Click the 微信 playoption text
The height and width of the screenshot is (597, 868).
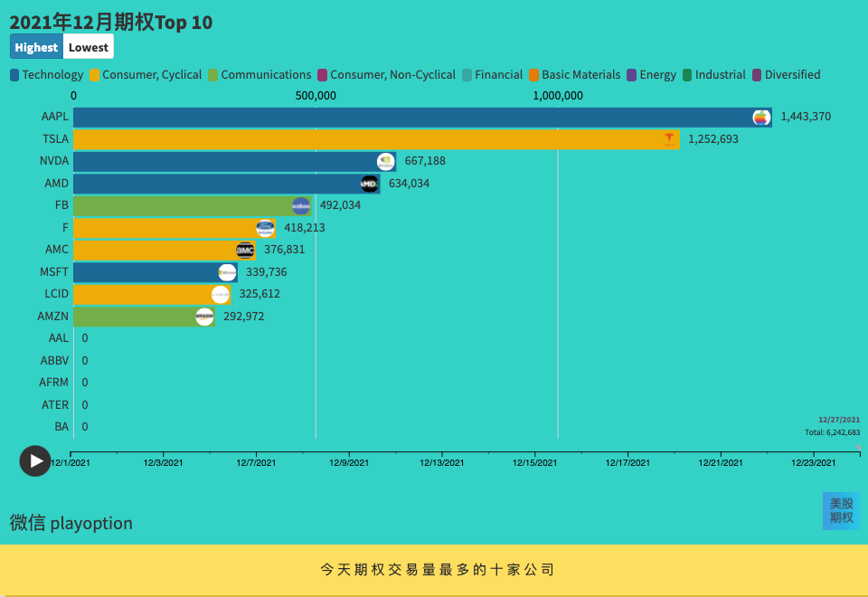(x=71, y=523)
